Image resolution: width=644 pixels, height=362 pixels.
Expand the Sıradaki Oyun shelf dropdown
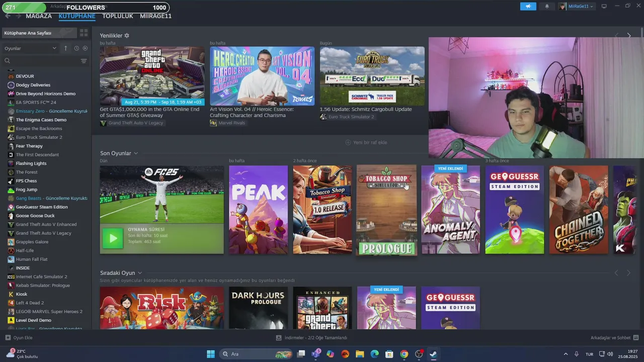[140, 273]
